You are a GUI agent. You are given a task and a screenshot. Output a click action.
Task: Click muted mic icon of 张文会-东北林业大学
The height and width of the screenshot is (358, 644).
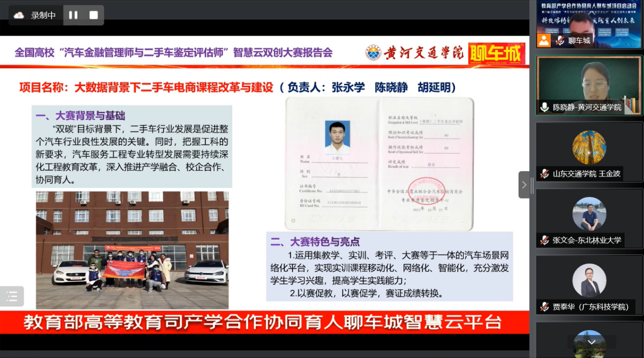click(x=545, y=240)
